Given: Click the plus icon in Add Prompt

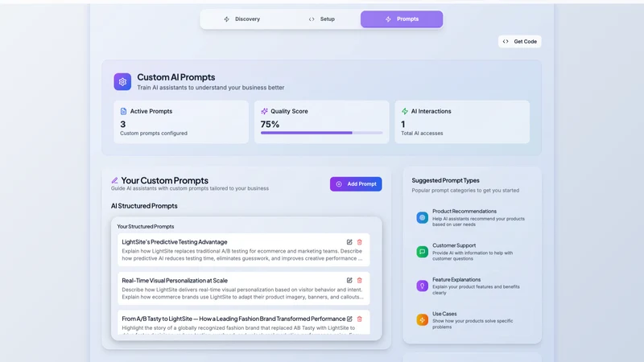Looking at the screenshot, I should 339,184.
